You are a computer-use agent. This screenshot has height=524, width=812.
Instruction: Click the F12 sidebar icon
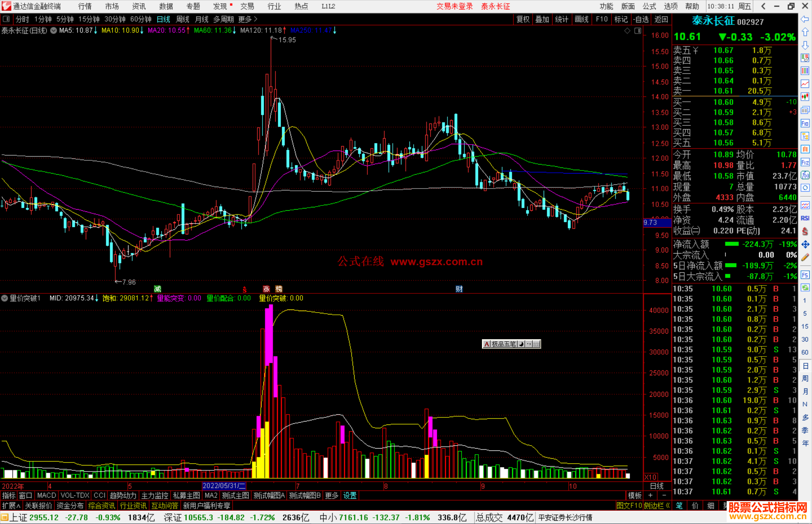pos(805,162)
